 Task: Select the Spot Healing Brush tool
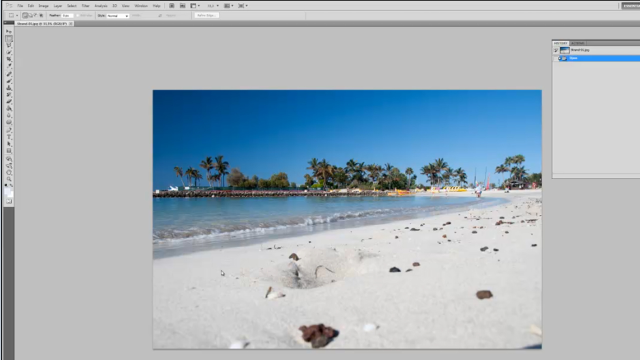(x=9, y=74)
